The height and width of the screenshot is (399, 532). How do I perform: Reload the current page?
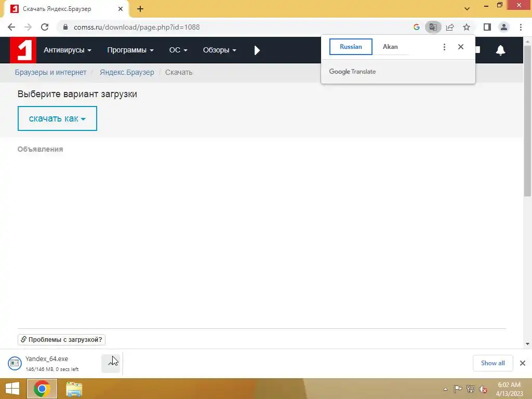point(45,27)
